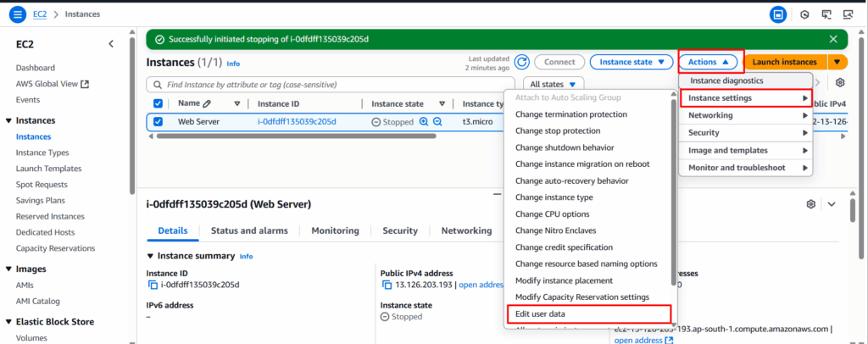Screen dimensions: 868x344
Task: Dismiss the green success notification banner
Action: click(x=833, y=39)
